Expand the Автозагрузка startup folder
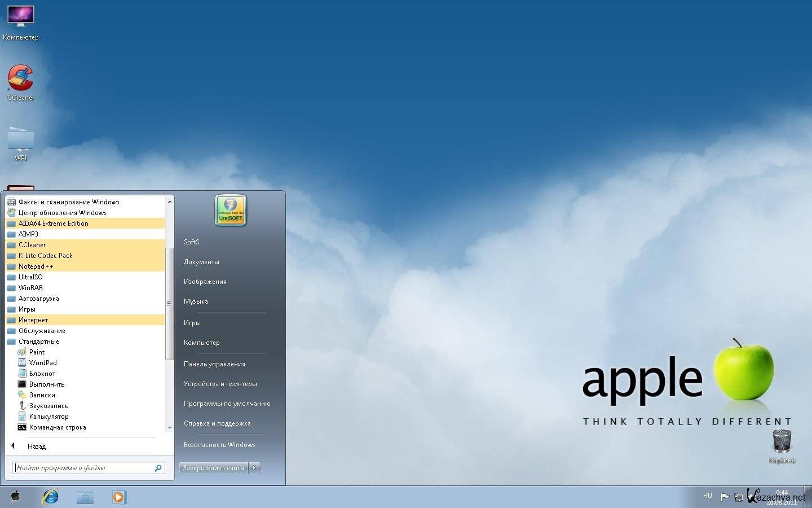The image size is (812, 508). point(85,299)
